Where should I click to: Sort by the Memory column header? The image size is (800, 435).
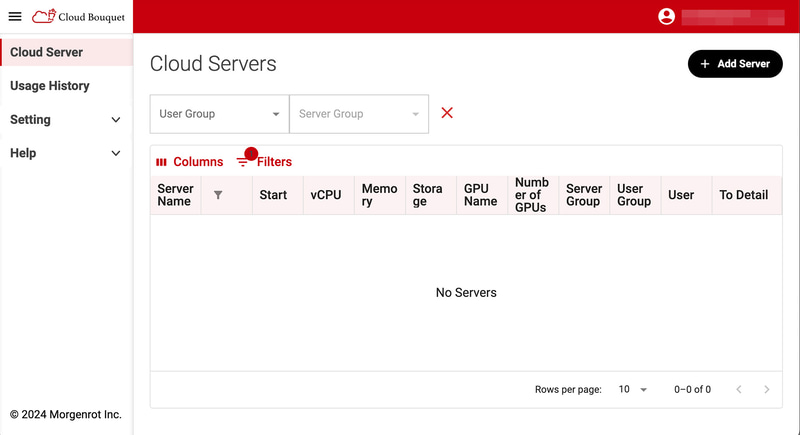(x=380, y=195)
